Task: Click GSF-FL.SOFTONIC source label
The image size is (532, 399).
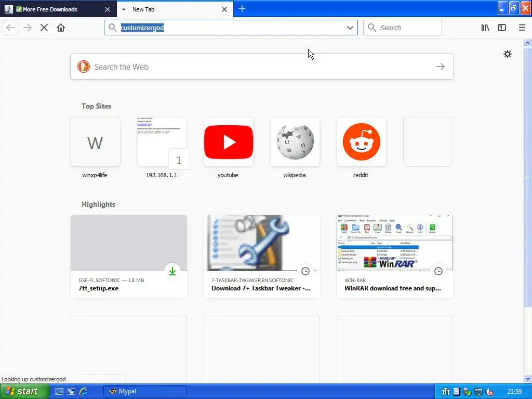Action: click(99, 280)
